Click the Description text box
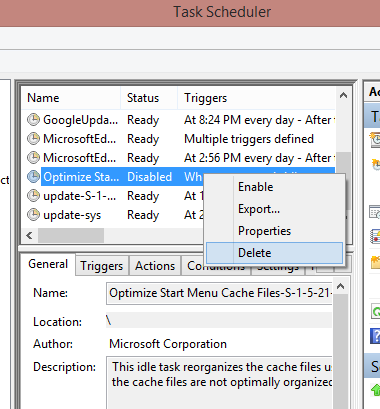This screenshot has width=380, height=409. click(219, 383)
